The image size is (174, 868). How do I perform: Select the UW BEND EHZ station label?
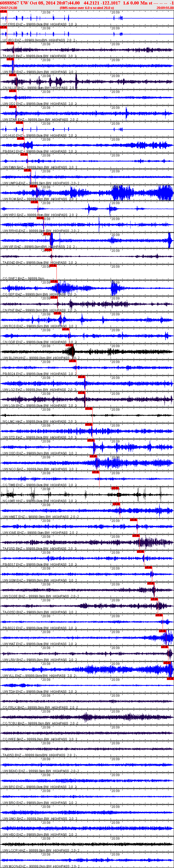[x=41, y=771]
